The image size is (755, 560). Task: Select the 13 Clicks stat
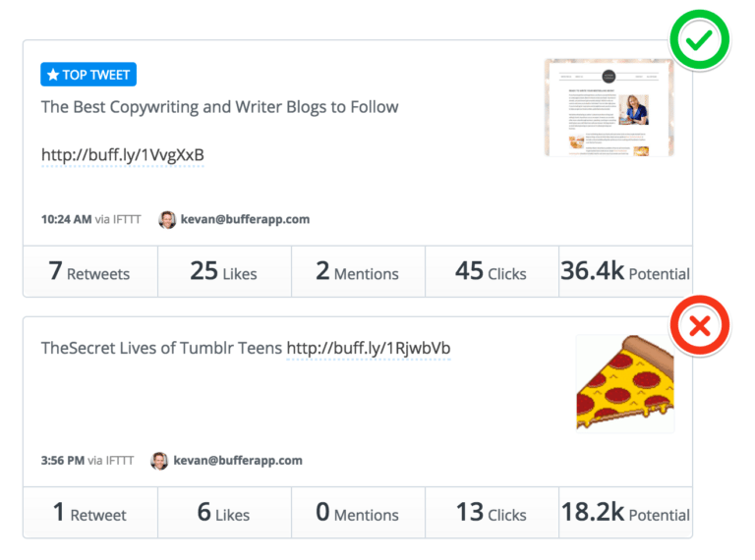coord(492,512)
